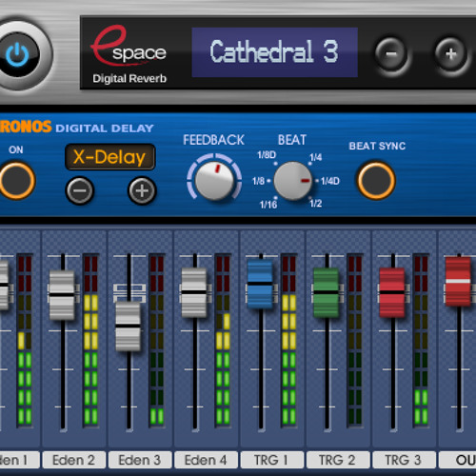Select the Eden 3 channel label
The width and height of the screenshot is (476, 476).
tap(140, 460)
